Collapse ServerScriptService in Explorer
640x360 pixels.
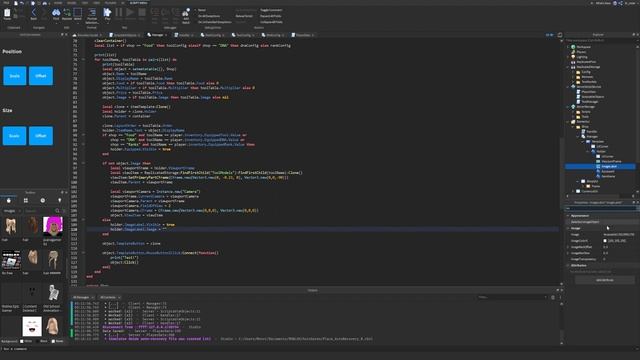568,87
